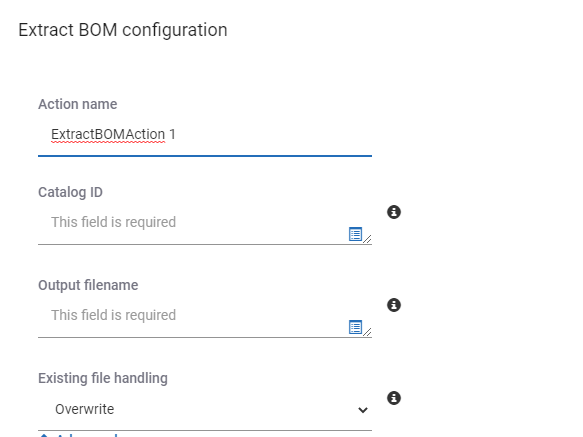This screenshot has height=437, width=583.
Task: Open info tooltip for Output filename
Action: click(x=394, y=305)
